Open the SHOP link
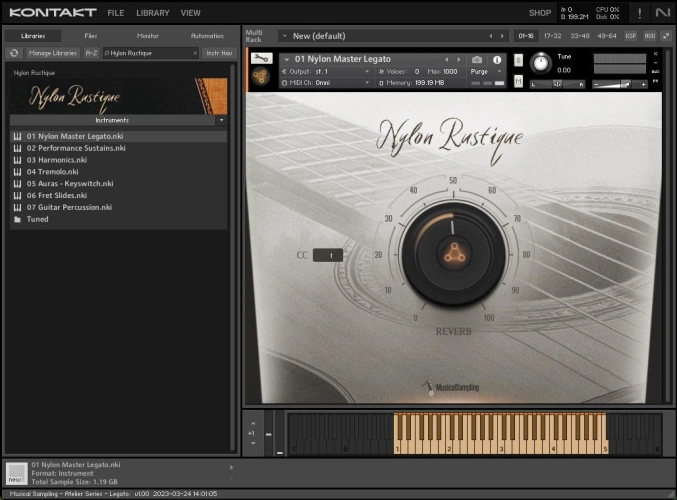Screen dimensions: 677x500 click(539, 13)
